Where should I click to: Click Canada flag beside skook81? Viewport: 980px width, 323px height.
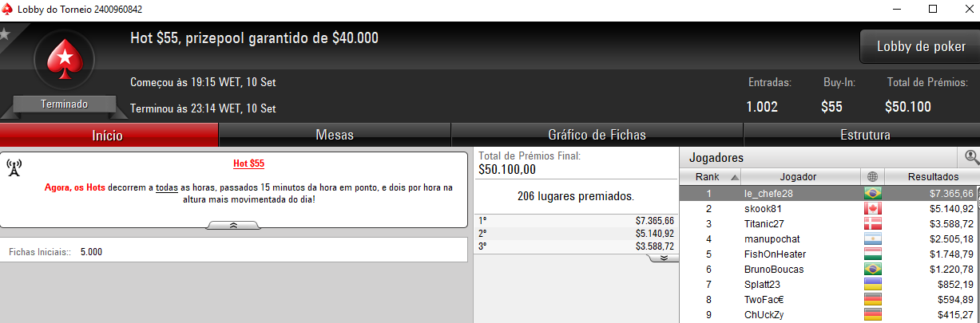pos(872,209)
